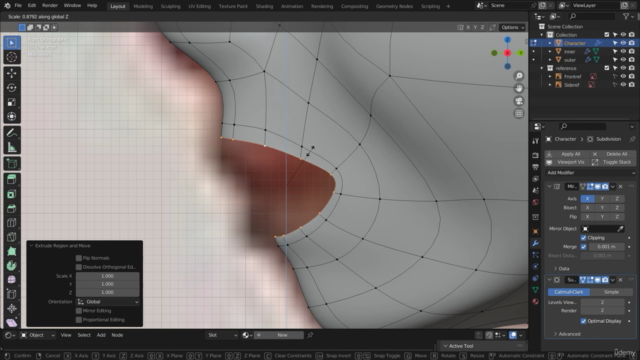
Task: Click the viewport pan hand icon
Action: 519,88
